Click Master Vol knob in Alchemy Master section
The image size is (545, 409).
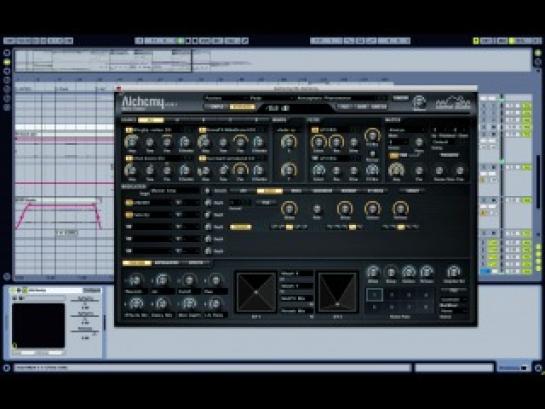coord(396,170)
